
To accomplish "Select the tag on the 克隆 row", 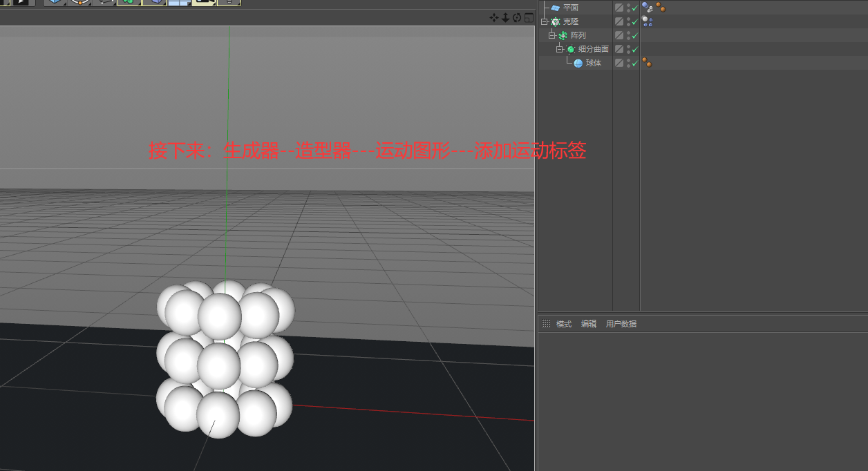I will click(x=648, y=21).
